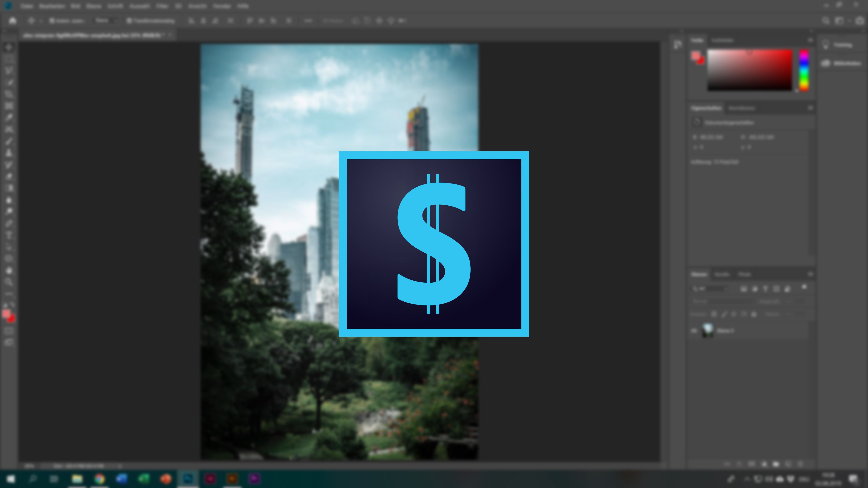Image resolution: width=868 pixels, height=488 pixels.
Task: Open the layer filter type dropdown
Action: 710,289
